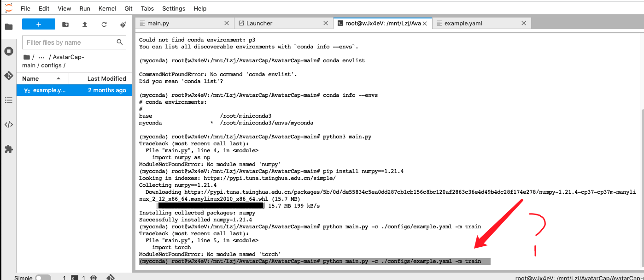
Task: Click the ModuleNotFoundError 'torch' line
Action: 210,254
